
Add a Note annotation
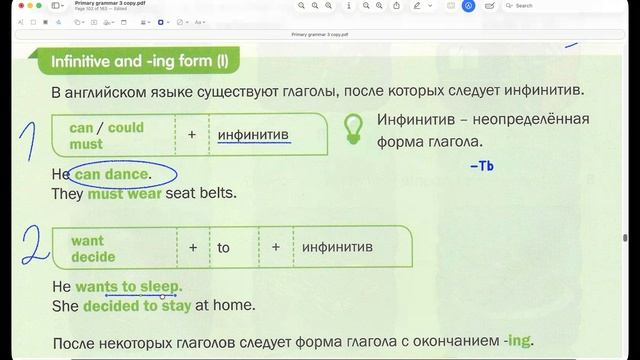click(x=124, y=22)
